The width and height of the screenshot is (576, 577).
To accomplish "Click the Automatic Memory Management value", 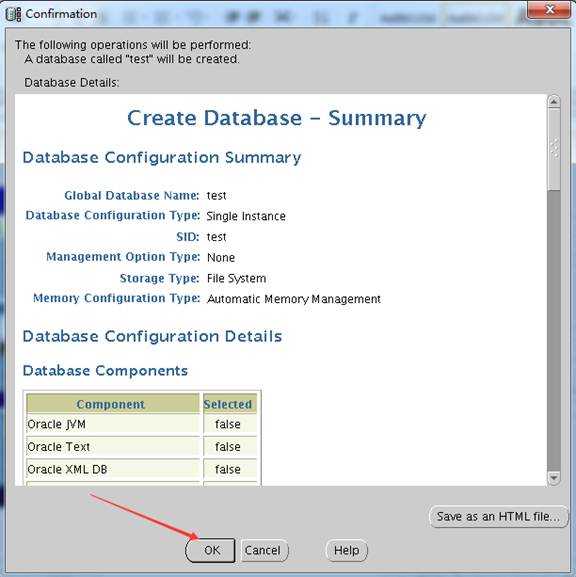I will (x=294, y=299).
